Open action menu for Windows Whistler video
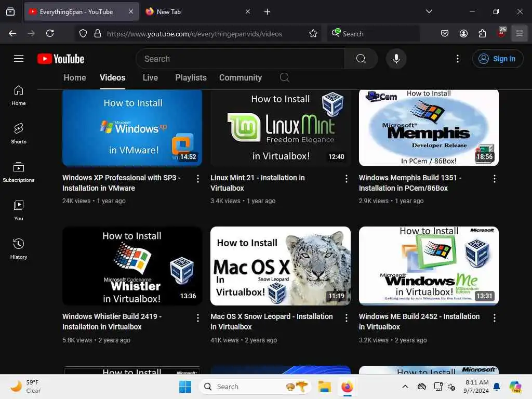 coord(198,318)
